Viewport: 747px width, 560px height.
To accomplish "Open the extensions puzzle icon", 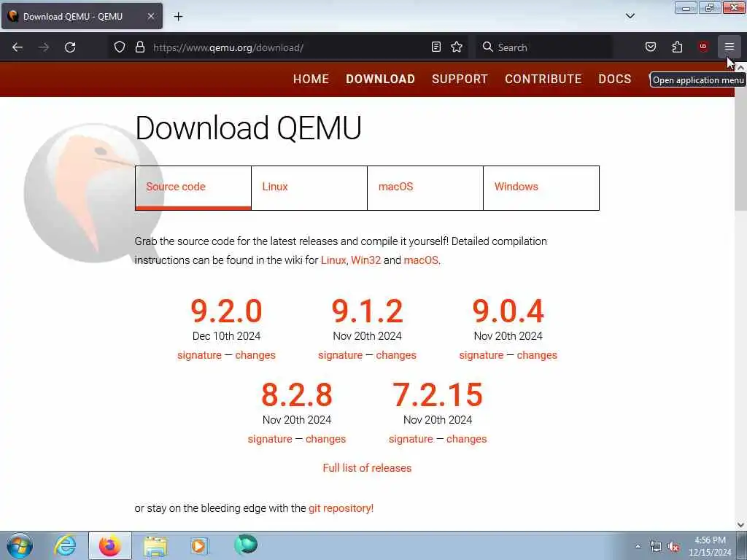I will [x=677, y=47].
